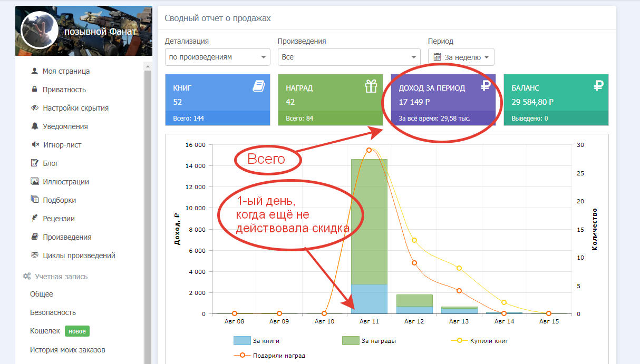The width and height of the screenshot is (640, 364).
Task: Open История моих заказов link
Action: 67,350
